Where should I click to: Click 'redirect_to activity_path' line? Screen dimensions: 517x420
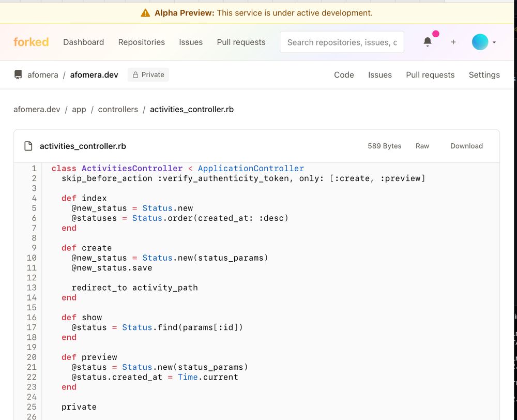coord(134,288)
